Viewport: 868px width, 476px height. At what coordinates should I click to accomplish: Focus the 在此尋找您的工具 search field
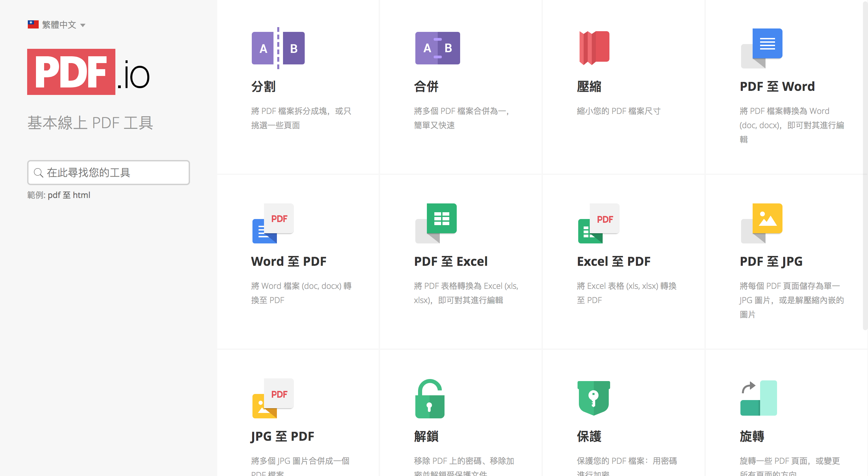click(x=109, y=173)
